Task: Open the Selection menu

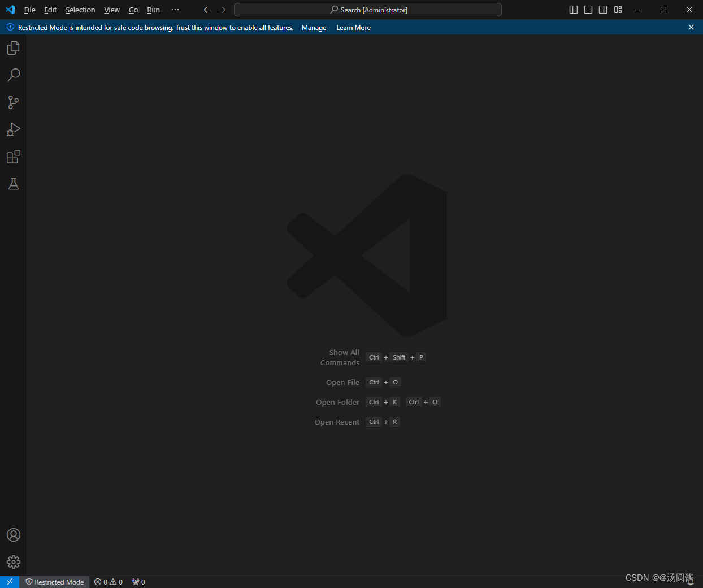Action: pyautogui.click(x=80, y=10)
